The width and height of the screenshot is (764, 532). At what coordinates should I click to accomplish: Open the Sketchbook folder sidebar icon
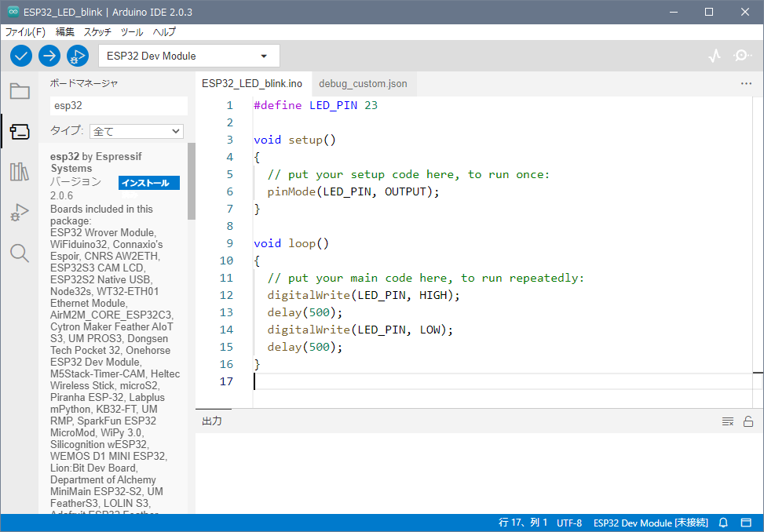pos(20,91)
